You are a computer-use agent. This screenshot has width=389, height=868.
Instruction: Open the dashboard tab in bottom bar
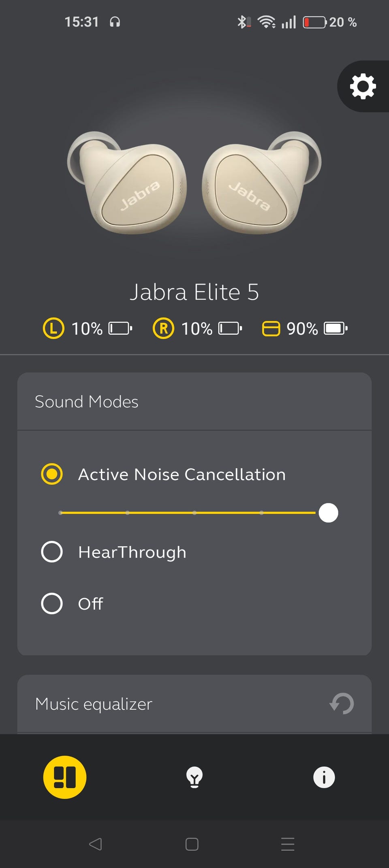[x=65, y=777]
